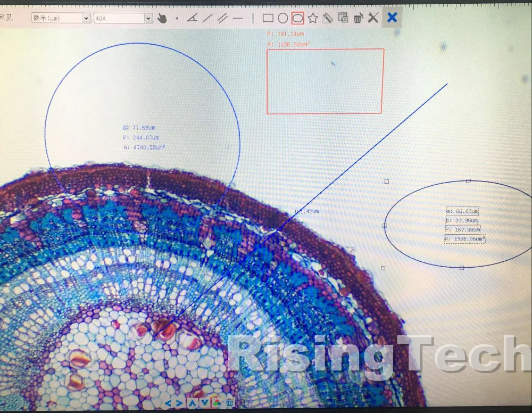Select the angle measurement tool
Image resolution: width=532 pixels, height=413 pixels.
click(193, 18)
